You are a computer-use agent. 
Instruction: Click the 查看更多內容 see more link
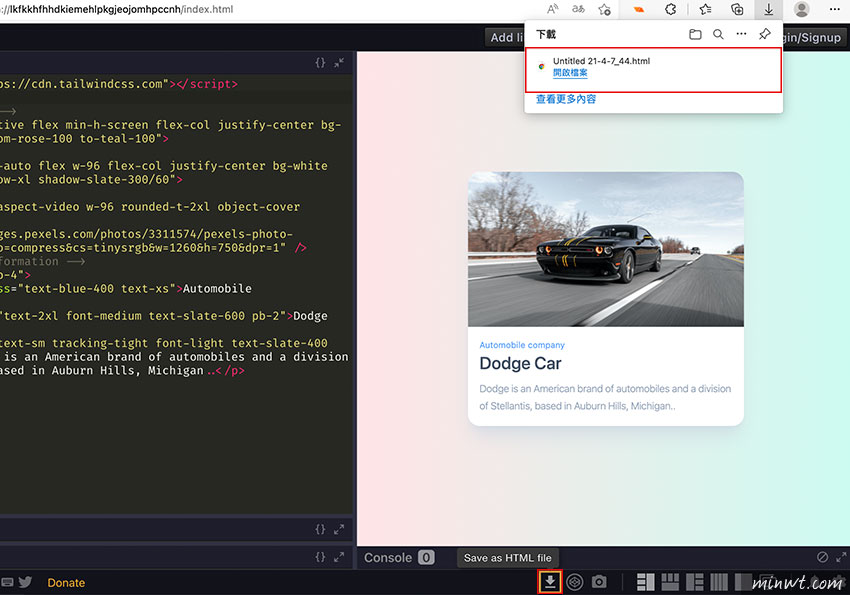tap(566, 99)
